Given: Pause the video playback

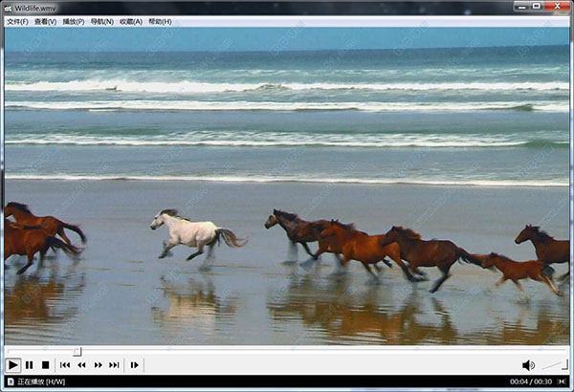Looking at the screenshot, I should click(x=29, y=364).
